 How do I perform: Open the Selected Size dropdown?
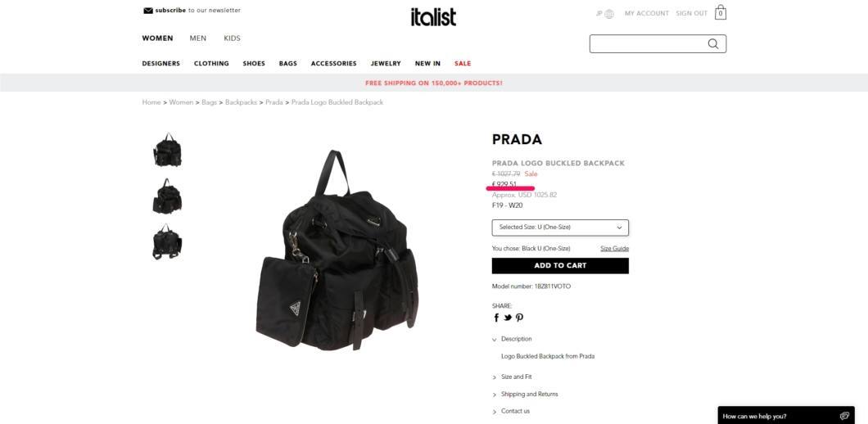pyautogui.click(x=560, y=228)
